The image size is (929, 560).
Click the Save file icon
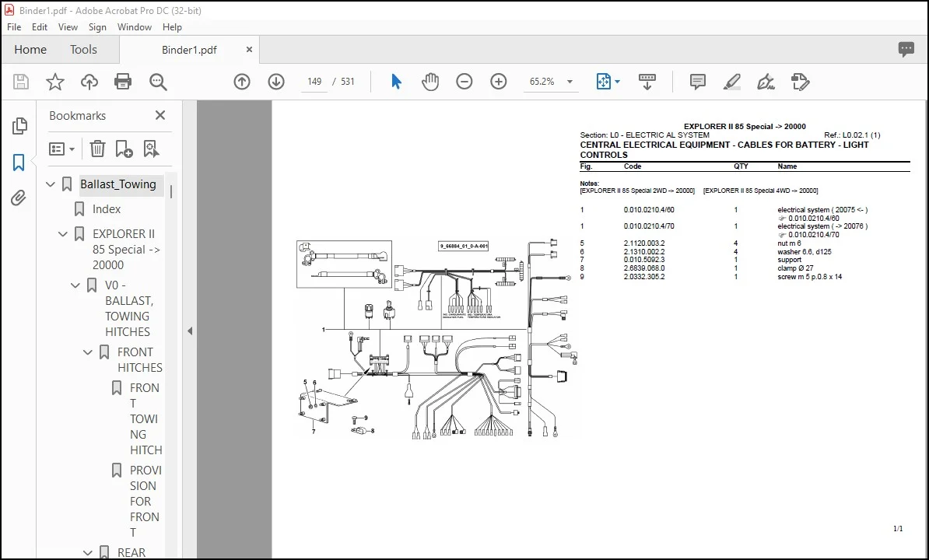click(21, 82)
